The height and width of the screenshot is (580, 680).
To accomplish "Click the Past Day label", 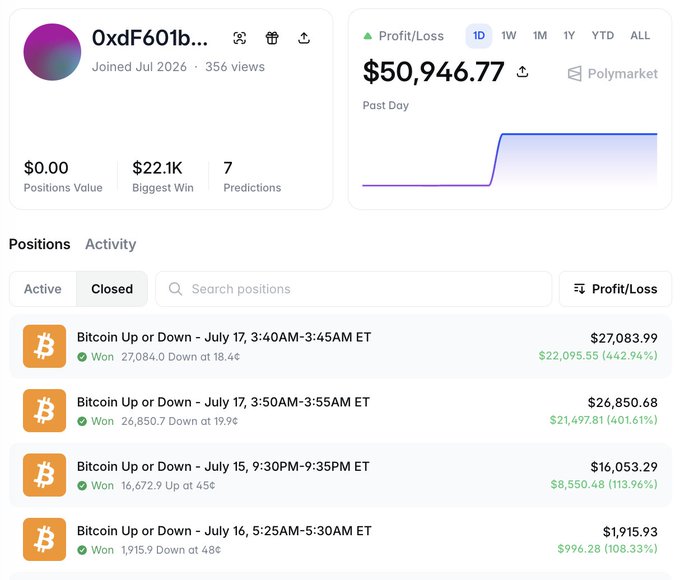I will click(386, 105).
